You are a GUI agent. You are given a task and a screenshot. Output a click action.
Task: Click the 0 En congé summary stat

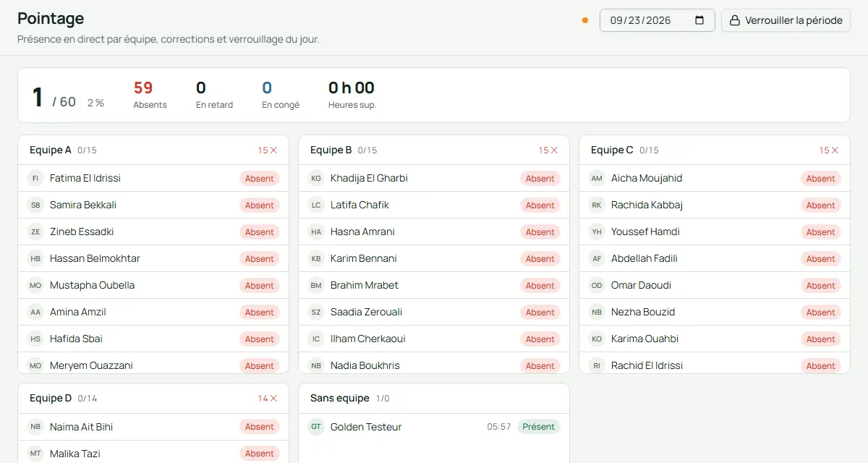pyautogui.click(x=281, y=95)
